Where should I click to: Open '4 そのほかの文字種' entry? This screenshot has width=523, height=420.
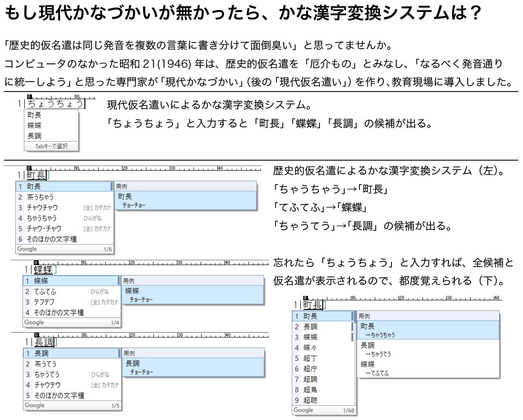72,313
